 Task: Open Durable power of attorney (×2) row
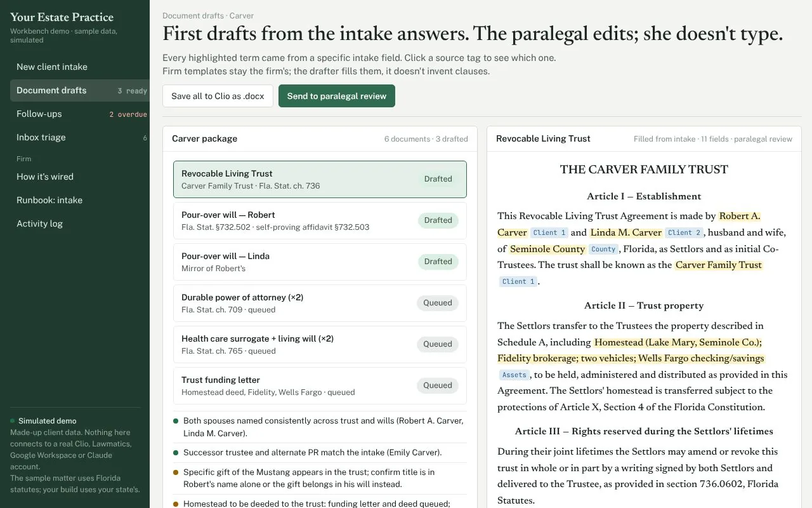point(320,303)
